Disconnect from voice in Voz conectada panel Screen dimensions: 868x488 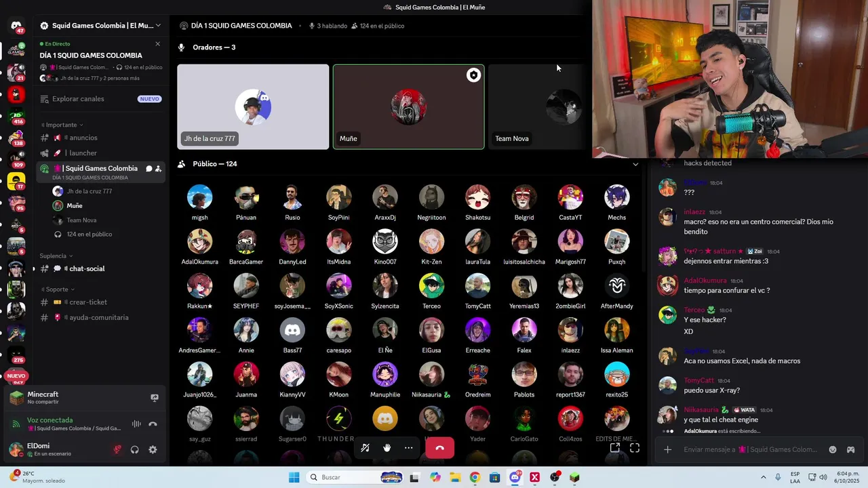click(153, 424)
